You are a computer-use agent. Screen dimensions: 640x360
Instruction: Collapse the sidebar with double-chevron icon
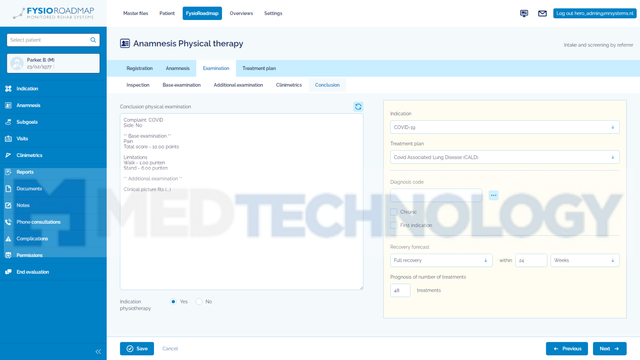(98, 351)
